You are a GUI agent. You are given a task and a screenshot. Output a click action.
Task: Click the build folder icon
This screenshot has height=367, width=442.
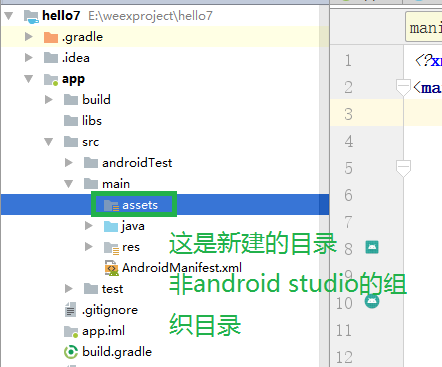pos(71,100)
